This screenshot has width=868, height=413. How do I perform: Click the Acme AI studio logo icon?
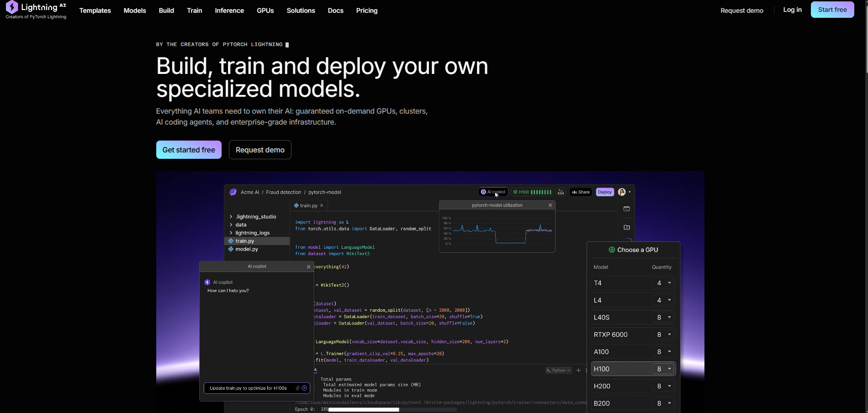[x=233, y=192]
